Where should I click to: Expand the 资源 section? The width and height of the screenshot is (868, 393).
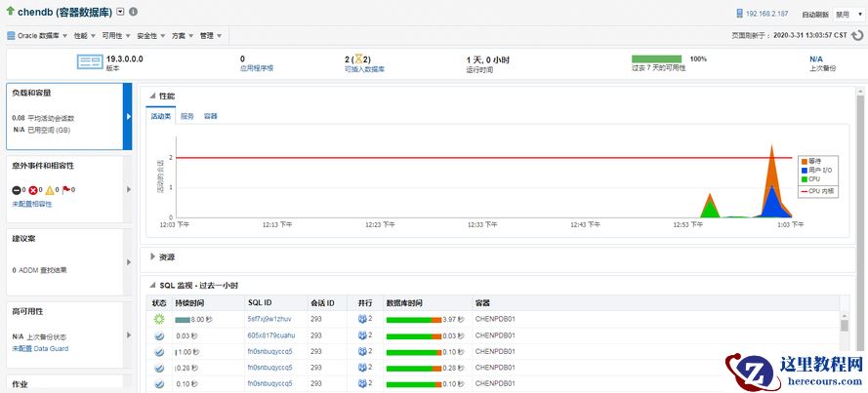tap(152, 257)
